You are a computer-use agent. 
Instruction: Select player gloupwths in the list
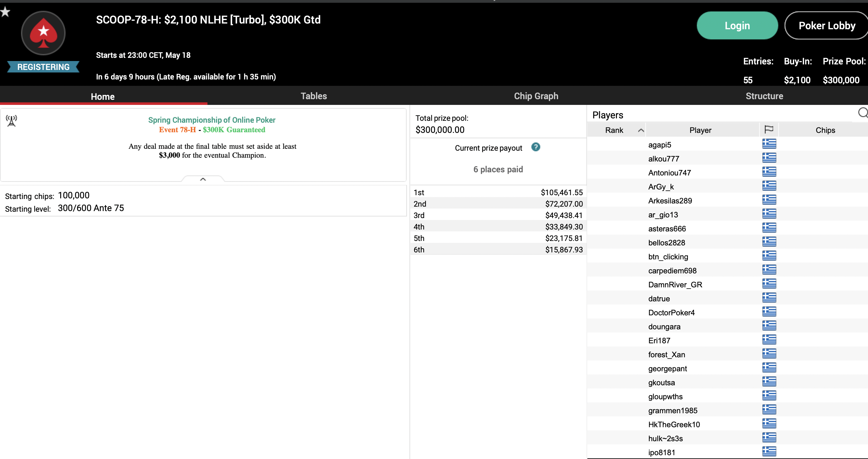[x=727, y=396]
